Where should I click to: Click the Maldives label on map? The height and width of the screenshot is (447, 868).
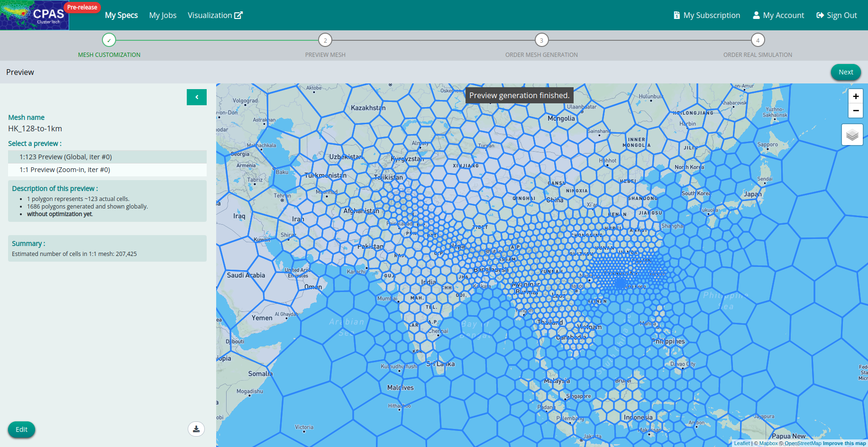pos(401,388)
